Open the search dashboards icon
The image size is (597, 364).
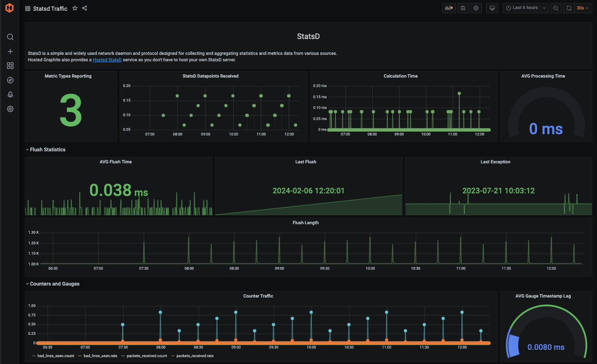[10, 37]
